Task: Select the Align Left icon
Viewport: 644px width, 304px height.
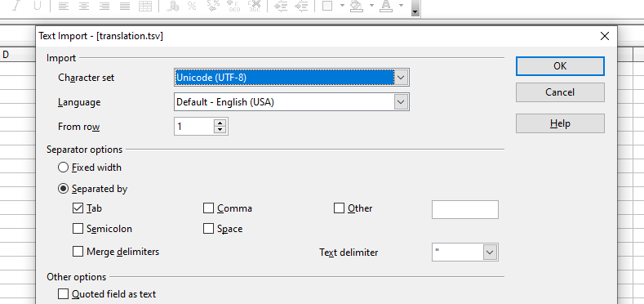Action: click(x=63, y=6)
